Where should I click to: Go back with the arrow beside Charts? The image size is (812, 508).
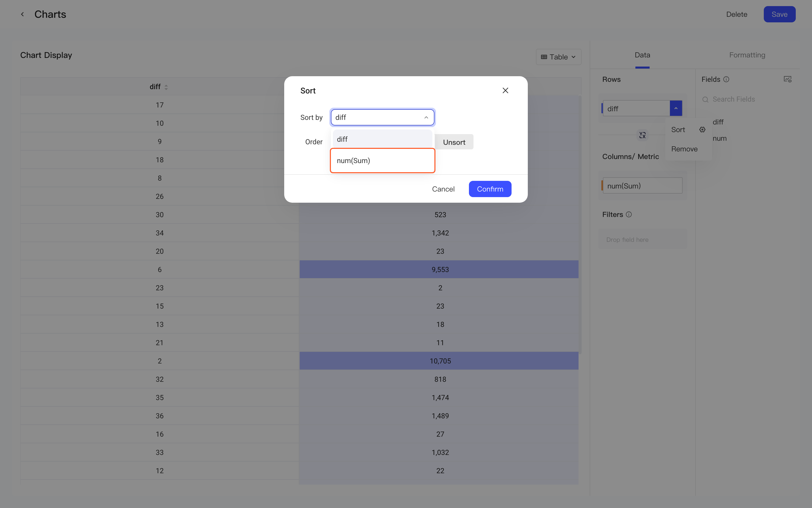click(x=22, y=14)
